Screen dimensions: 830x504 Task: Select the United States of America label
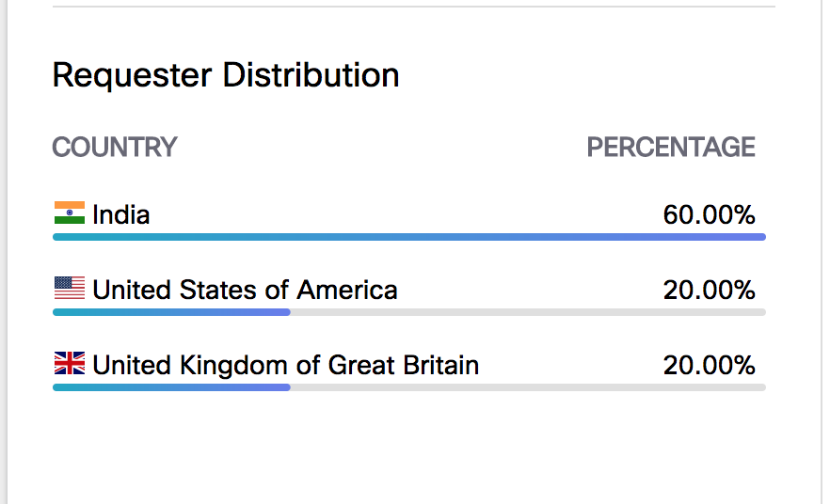pyautogui.click(x=245, y=290)
